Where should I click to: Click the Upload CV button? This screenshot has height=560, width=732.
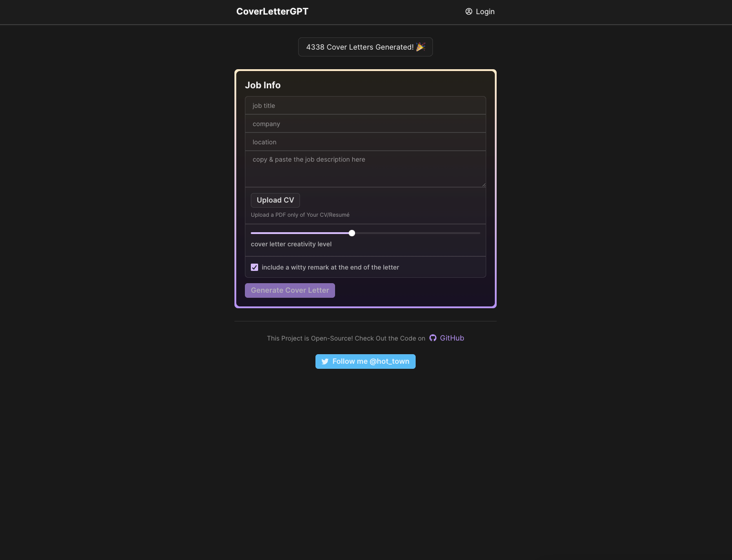pyautogui.click(x=275, y=200)
